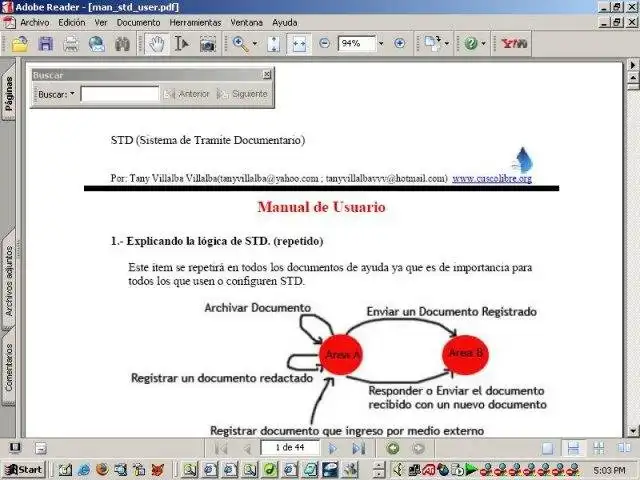Open the Ventana menu
The height and width of the screenshot is (480, 640).
(246, 22)
